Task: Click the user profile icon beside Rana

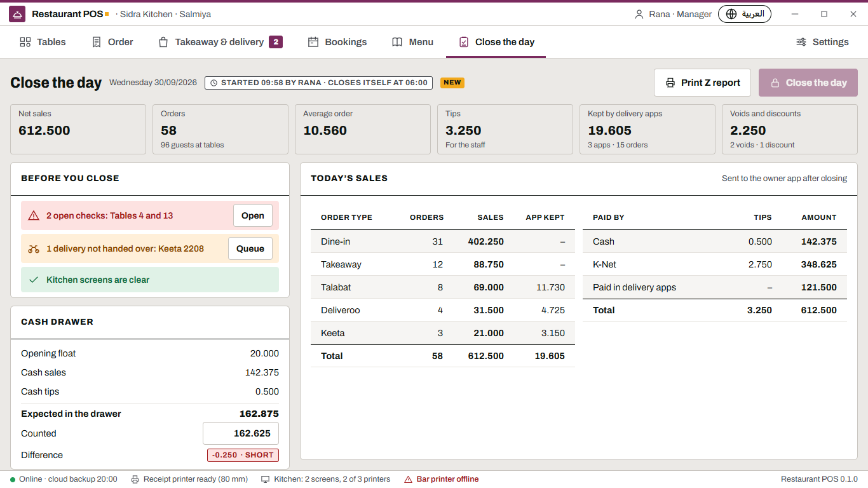Action: click(639, 14)
